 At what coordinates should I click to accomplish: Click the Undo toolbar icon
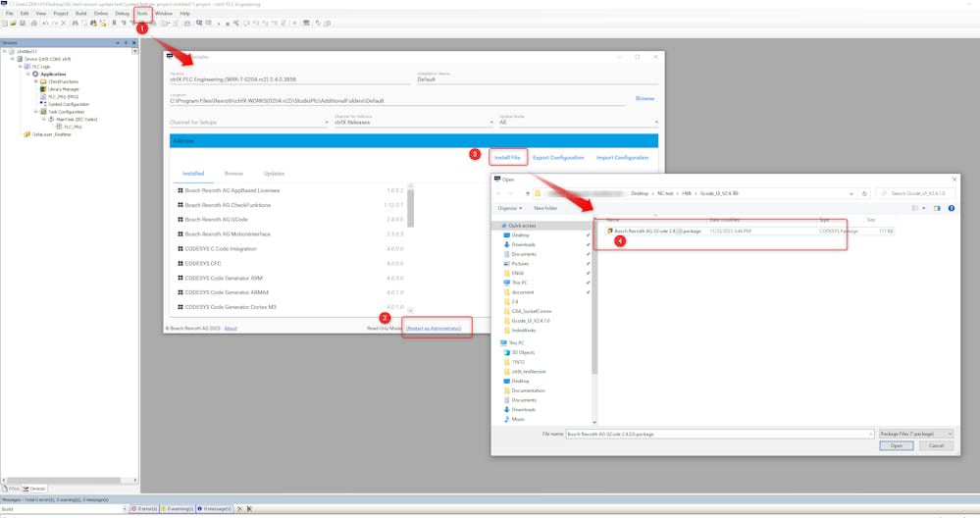tap(46, 24)
